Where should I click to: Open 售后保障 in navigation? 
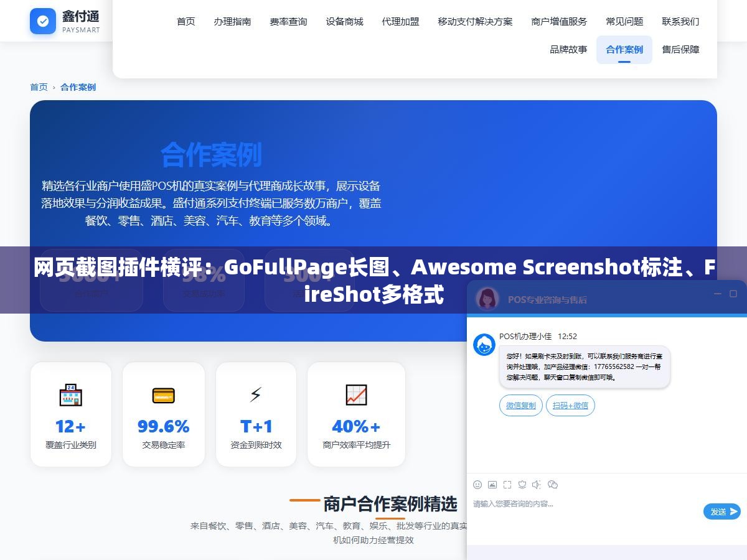[x=680, y=49]
